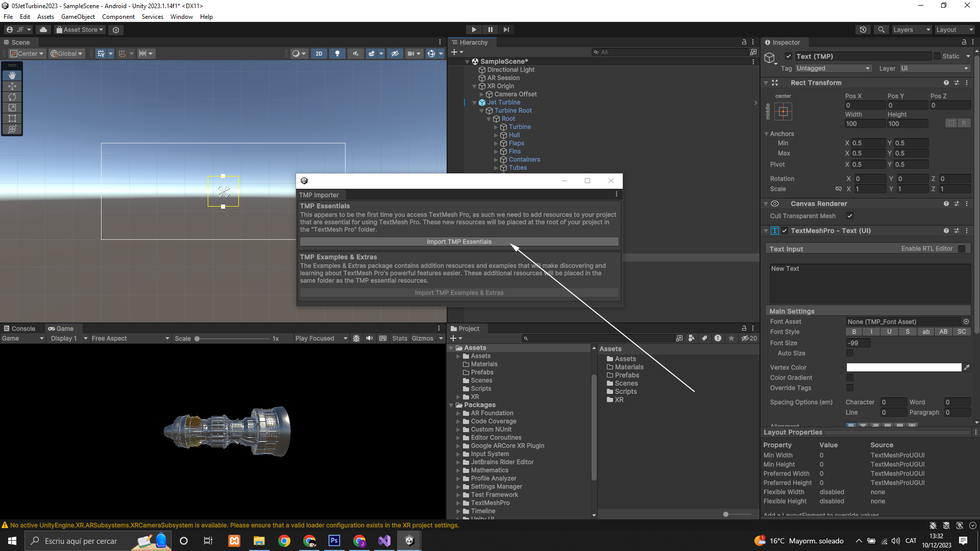Screen dimensions: 980x551
Task: Enable the Static checkbox
Action: (x=937, y=56)
